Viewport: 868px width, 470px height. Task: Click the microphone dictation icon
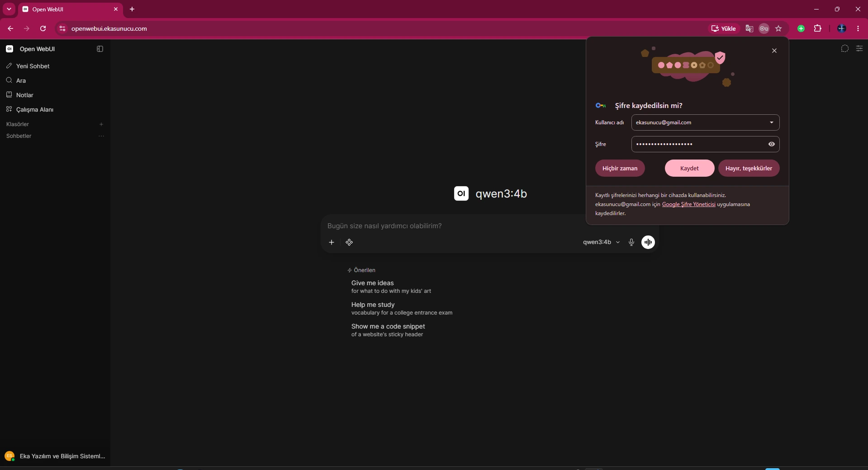[x=631, y=242]
